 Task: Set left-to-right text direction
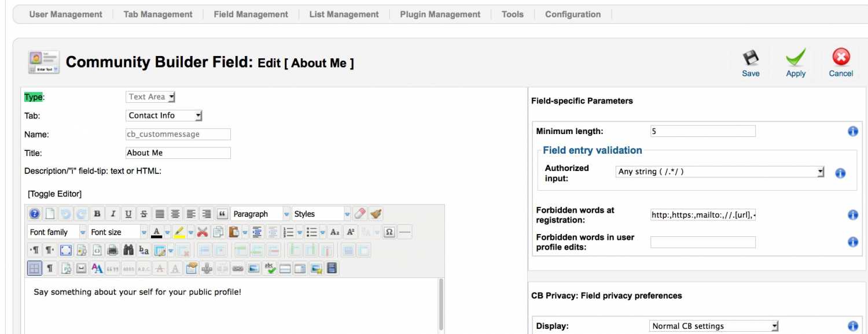(x=35, y=250)
